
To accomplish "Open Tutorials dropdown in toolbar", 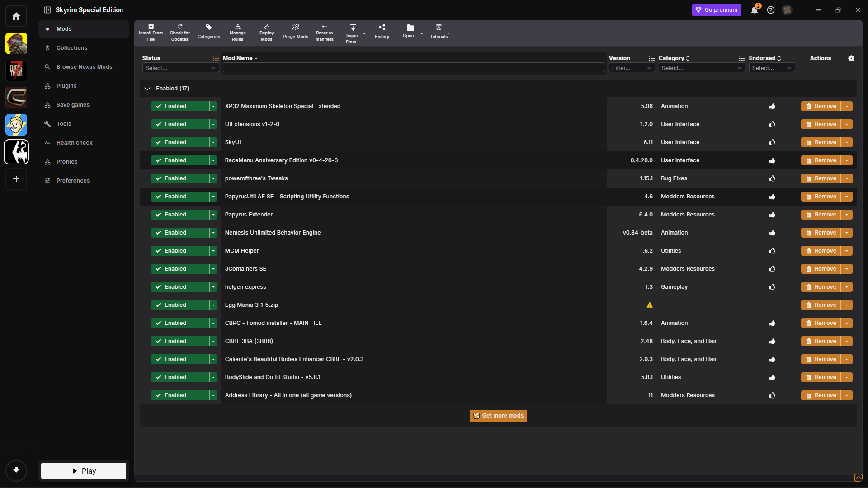I will coord(439,33).
